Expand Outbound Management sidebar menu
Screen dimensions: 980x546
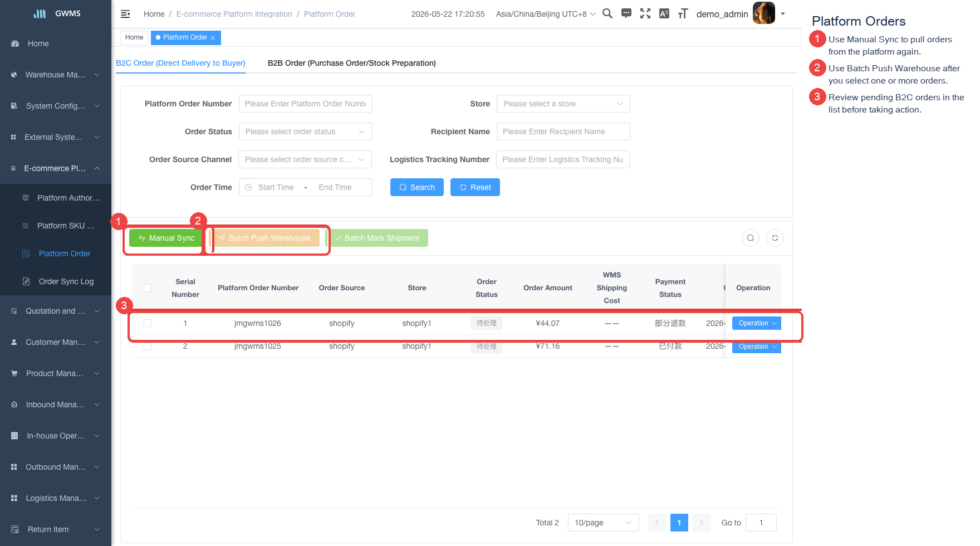(56, 467)
